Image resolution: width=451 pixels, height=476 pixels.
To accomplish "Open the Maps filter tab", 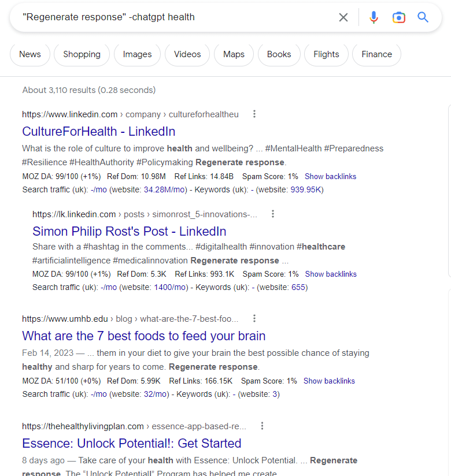I will click(x=234, y=54).
